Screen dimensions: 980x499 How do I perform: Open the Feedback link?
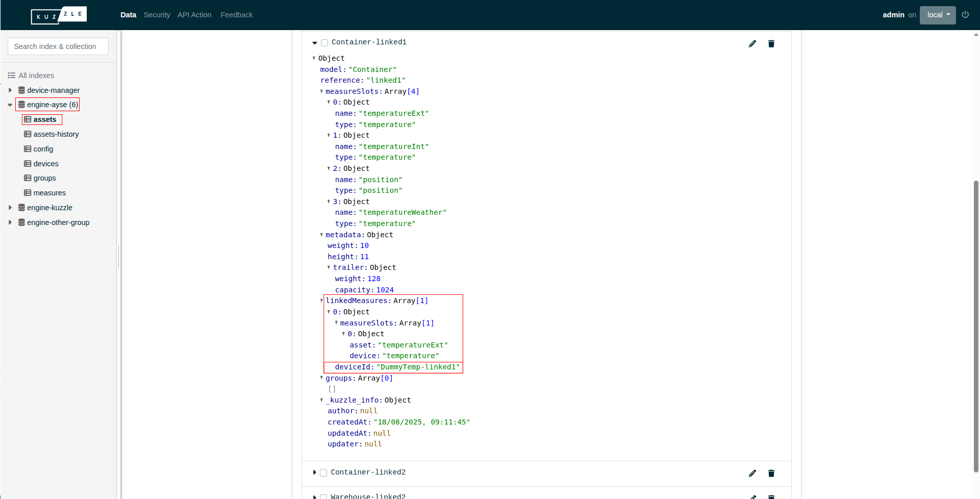click(236, 15)
